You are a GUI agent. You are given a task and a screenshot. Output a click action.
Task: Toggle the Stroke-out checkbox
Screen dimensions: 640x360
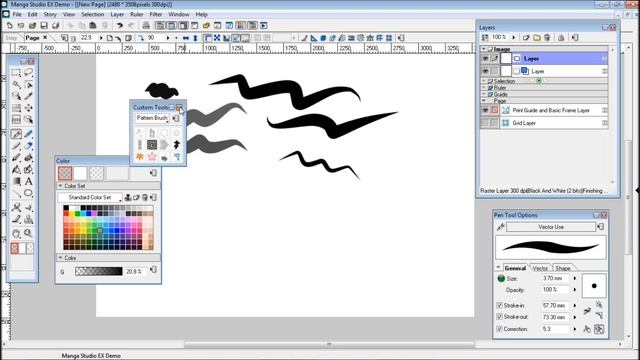pyautogui.click(x=499, y=317)
